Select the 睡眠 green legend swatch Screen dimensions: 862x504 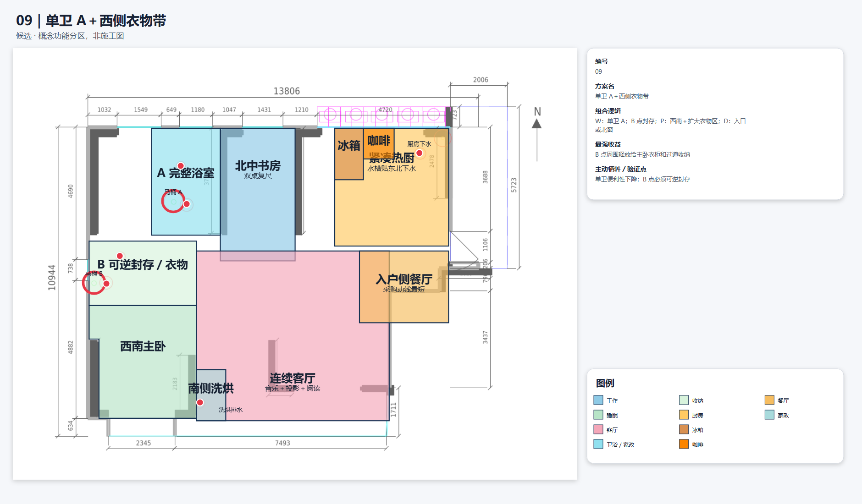(x=598, y=415)
